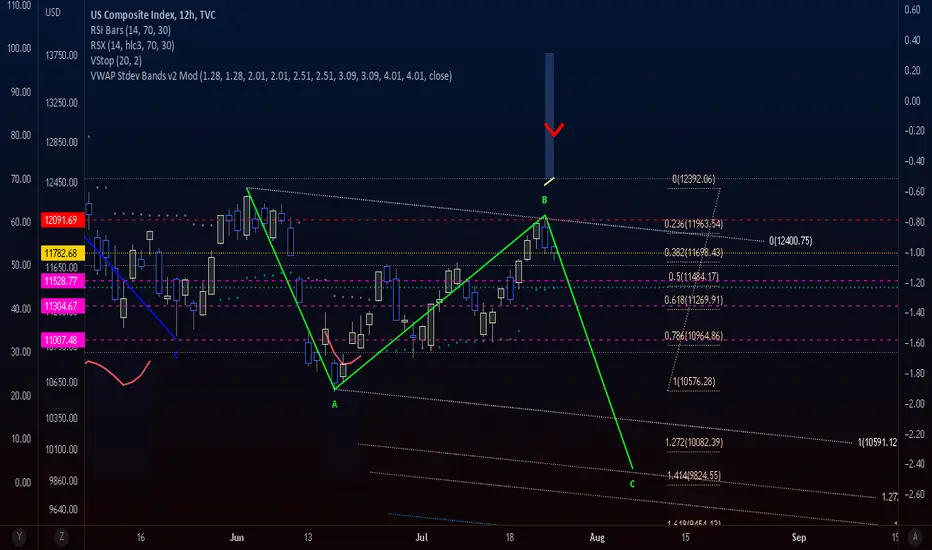Click the green wave point B label

[x=544, y=200]
